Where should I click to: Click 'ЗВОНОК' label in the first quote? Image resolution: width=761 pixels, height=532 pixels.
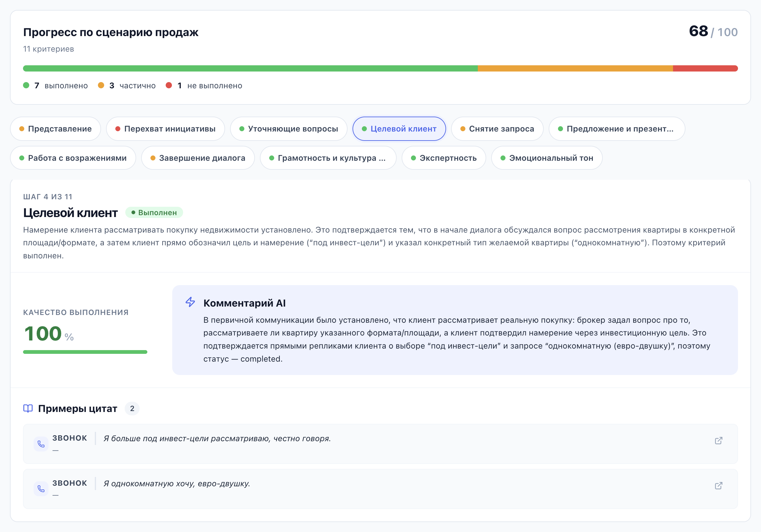70,438
